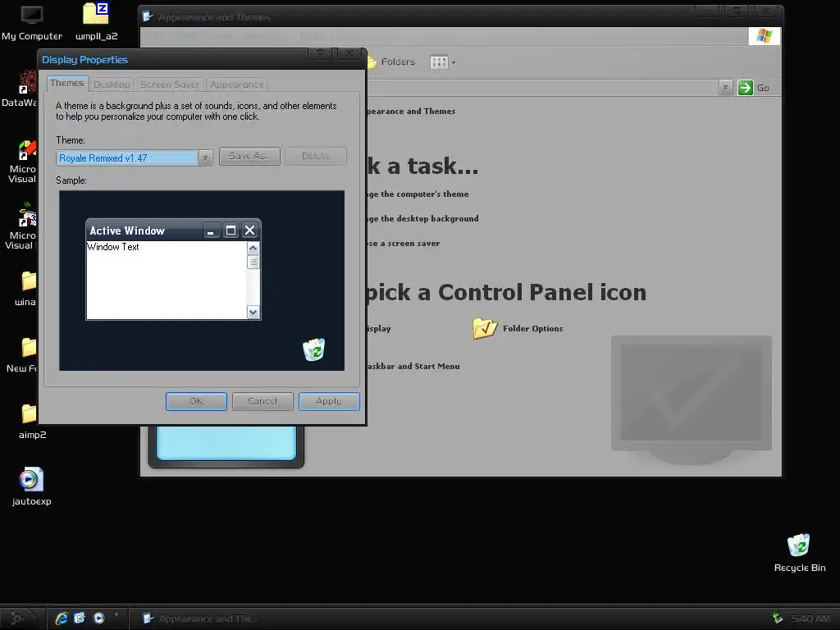Screen dimensions: 840x630
Task: Launch Internet Explorer from the quick launch
Action: click(x=62, y=619)
